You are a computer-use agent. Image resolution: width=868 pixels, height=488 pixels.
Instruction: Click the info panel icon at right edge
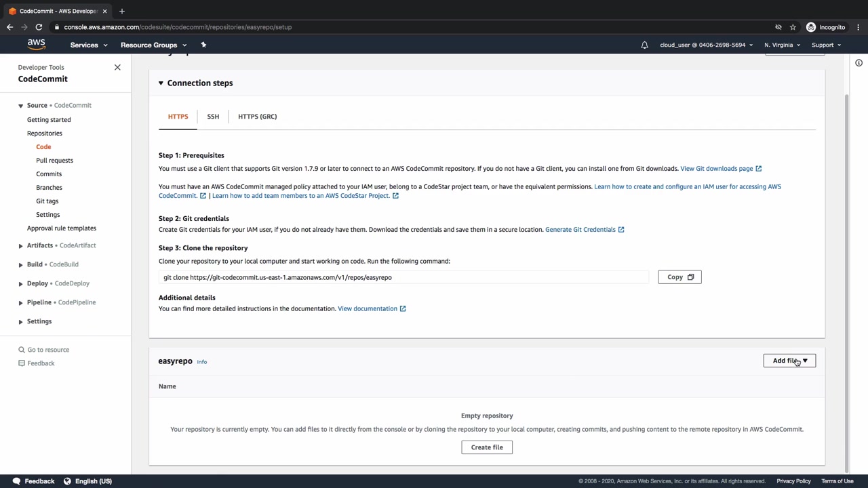[859, 63]
